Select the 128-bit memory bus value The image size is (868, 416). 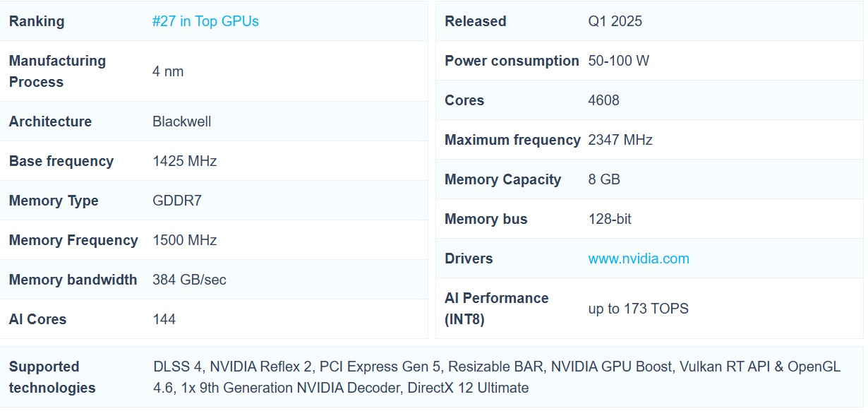(x=609, y=219)
